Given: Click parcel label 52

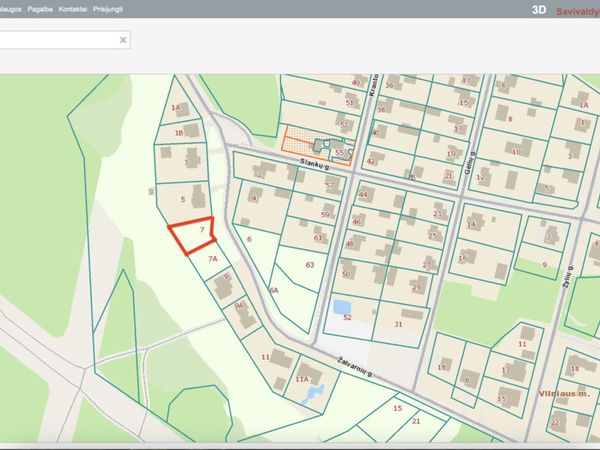Looking at the screenshot, I should click(x=347, y=317).
